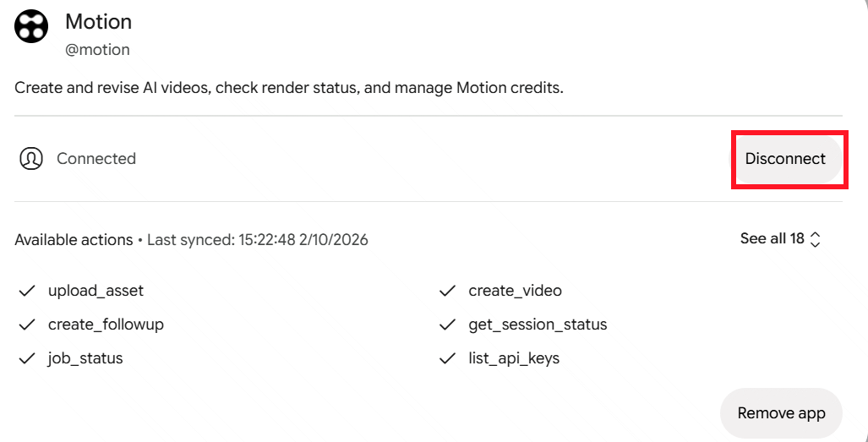Click the Available actions heading
Screen dimensions: 868x442
pos(74,240)
